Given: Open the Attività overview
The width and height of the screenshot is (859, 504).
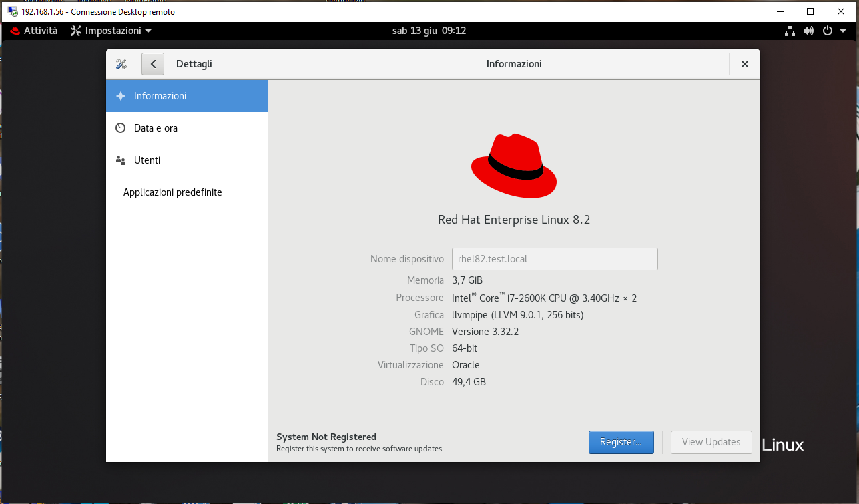Looking at the screenshot, I should [x=34, y=31].
